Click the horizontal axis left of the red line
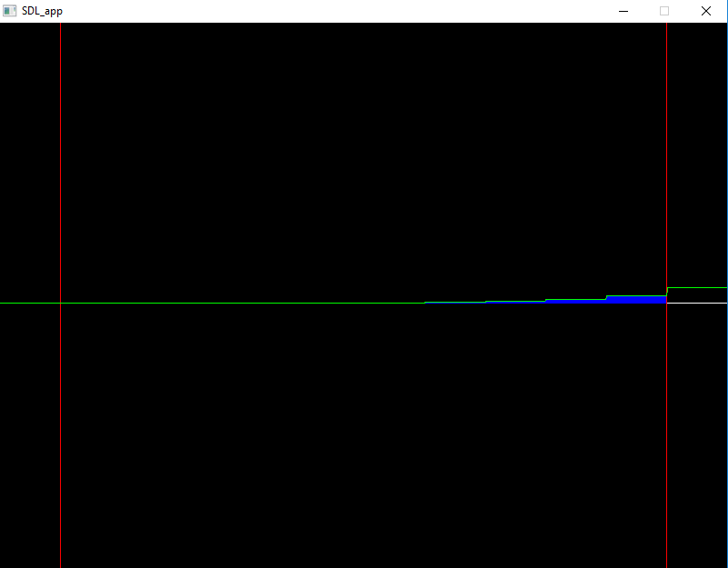This screenshot has width=728, height=568. click(x=29, y=303)
